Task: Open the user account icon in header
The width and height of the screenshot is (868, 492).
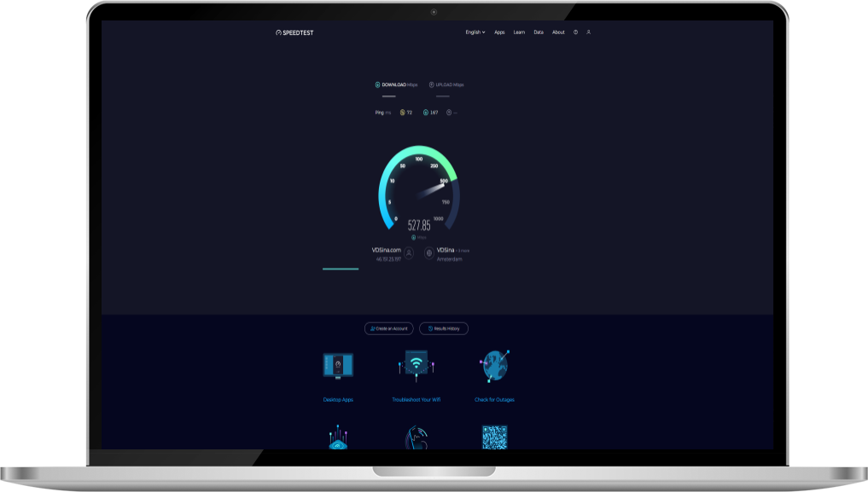Action: click(x=588, y=32)
